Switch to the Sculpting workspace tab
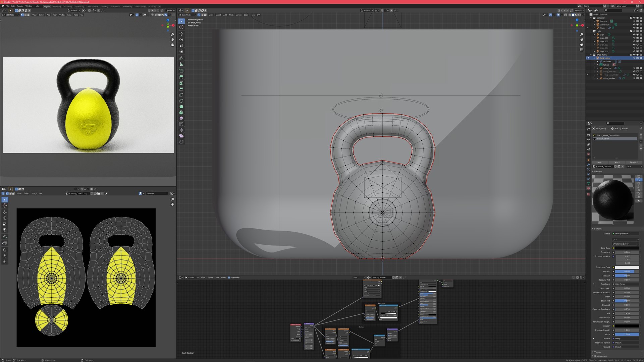This screenshot has height=362, width=644. pyautogui.click(x=68, y=6)
